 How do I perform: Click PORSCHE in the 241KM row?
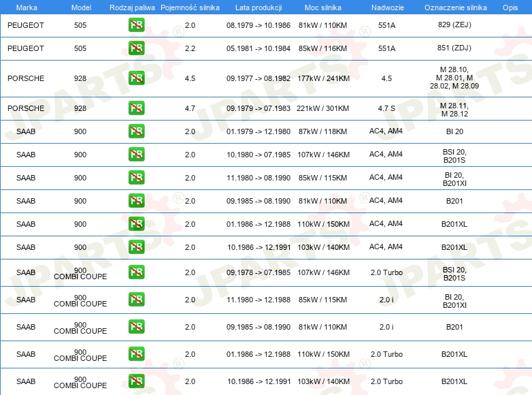click(x=26, y=78)
